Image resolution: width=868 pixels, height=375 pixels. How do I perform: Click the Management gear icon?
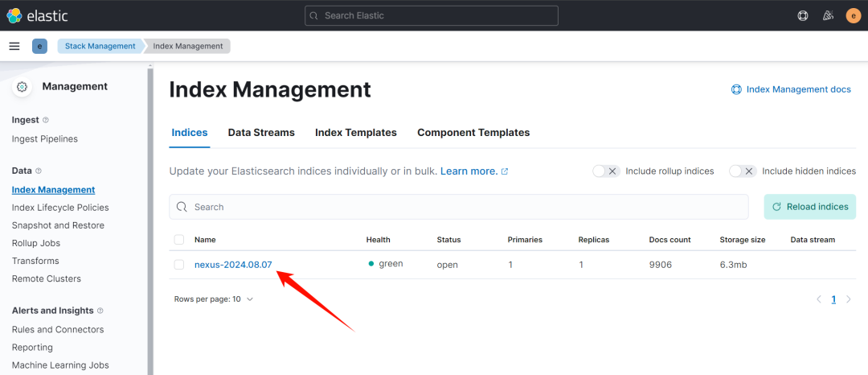point(22,87)
